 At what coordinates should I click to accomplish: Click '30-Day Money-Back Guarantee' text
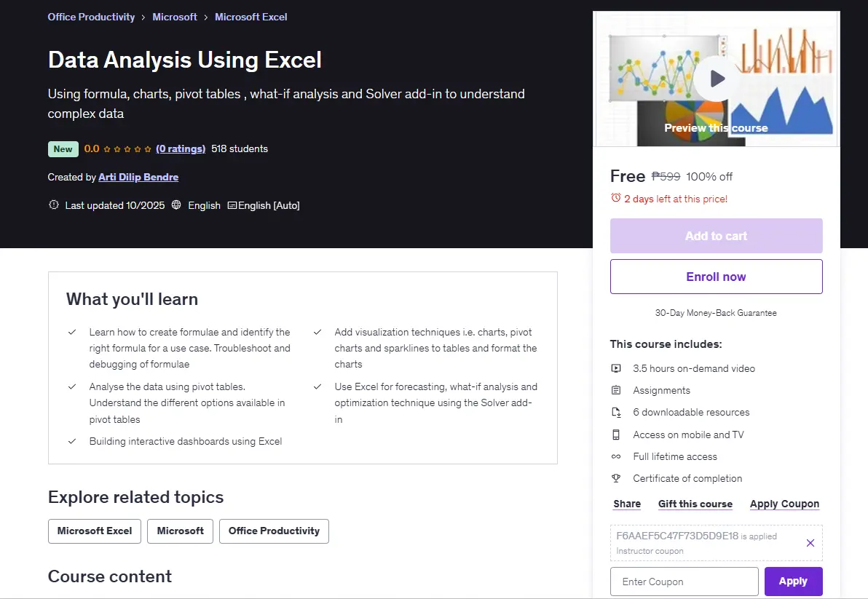point(716,313)
